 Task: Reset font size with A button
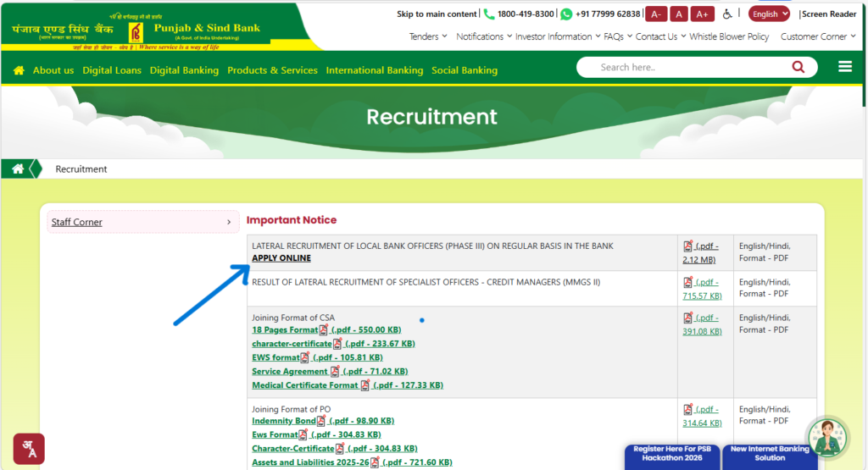(679, 14)
